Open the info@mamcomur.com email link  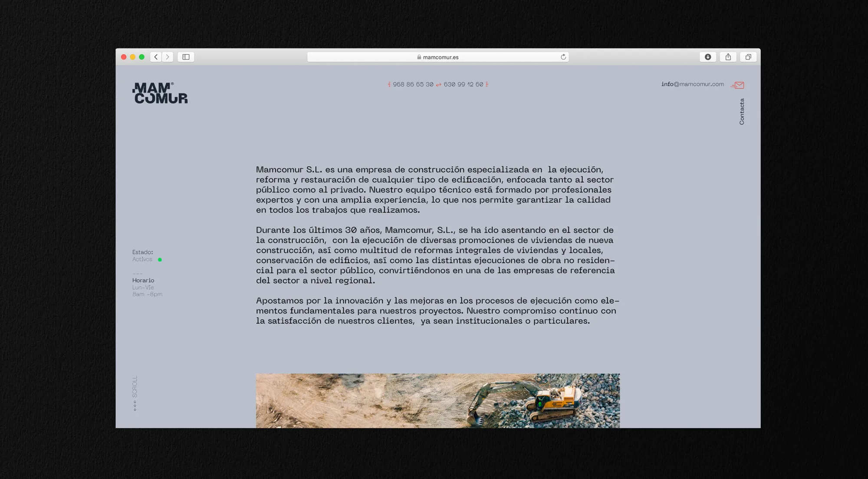693,84
